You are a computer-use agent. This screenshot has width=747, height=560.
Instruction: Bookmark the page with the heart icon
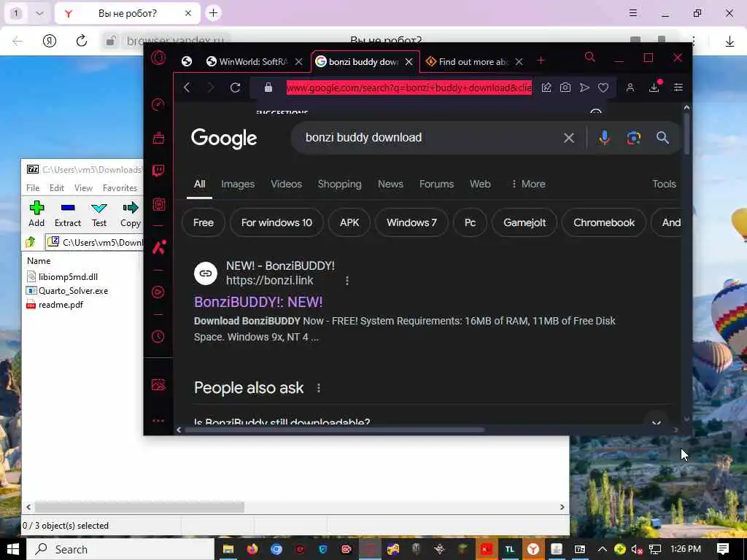click(x=603, y=87)
